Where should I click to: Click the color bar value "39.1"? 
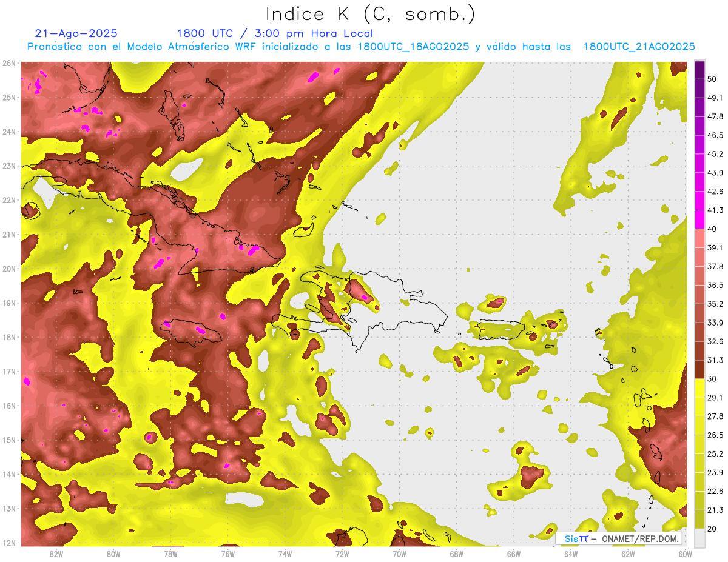716,247
